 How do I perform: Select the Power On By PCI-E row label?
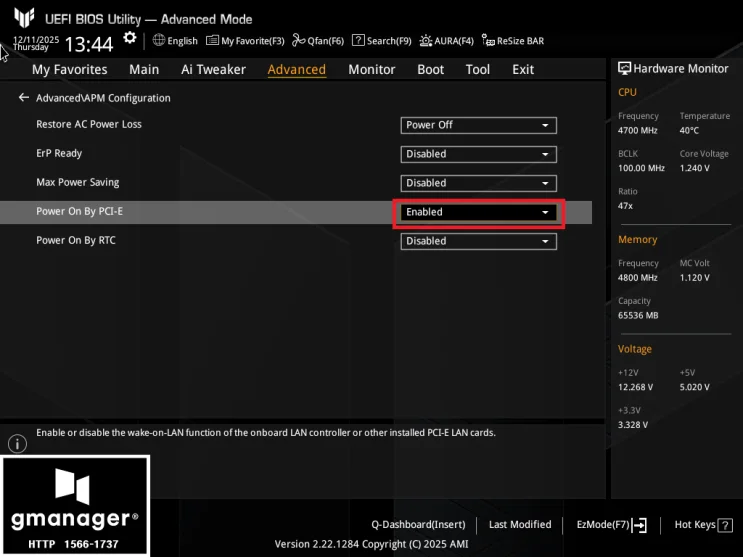(x=79, y=211)
